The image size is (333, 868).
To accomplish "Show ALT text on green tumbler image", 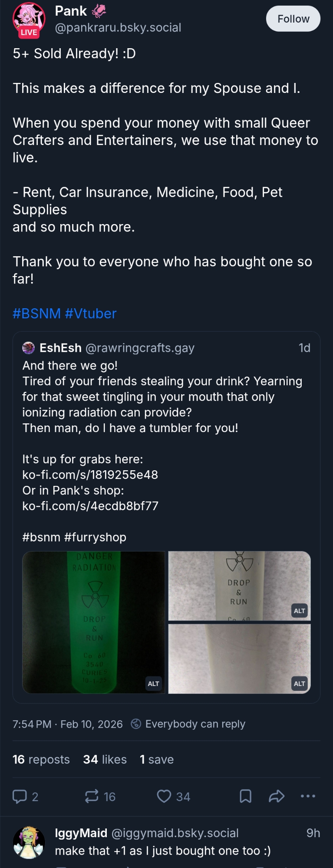I will pyautogui.click(x=153, y=683).
